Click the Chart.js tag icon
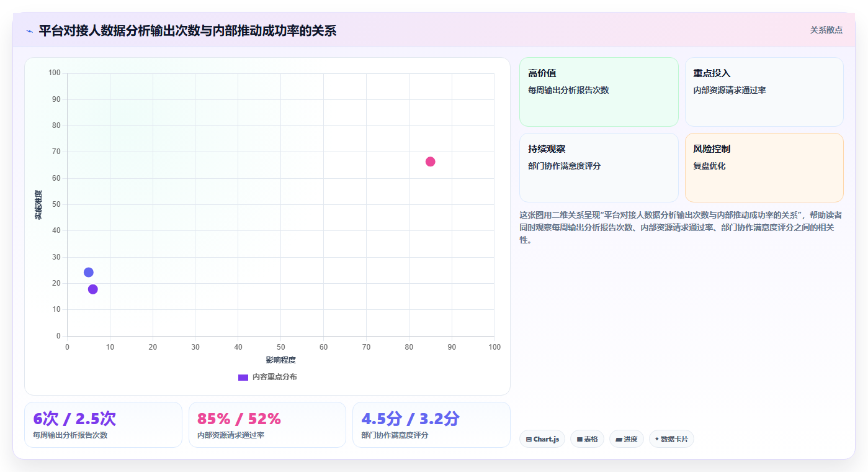The image size is (868, 472). [529, 439]
